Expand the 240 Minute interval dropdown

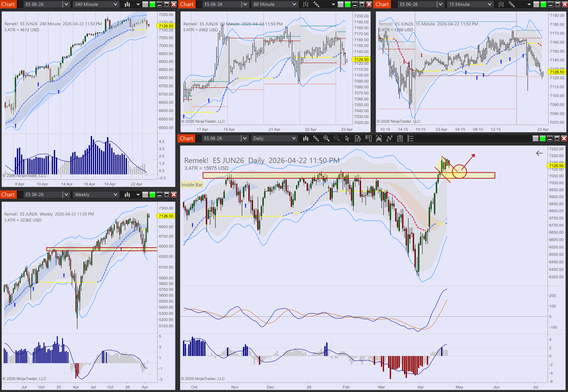coord(115,4)
